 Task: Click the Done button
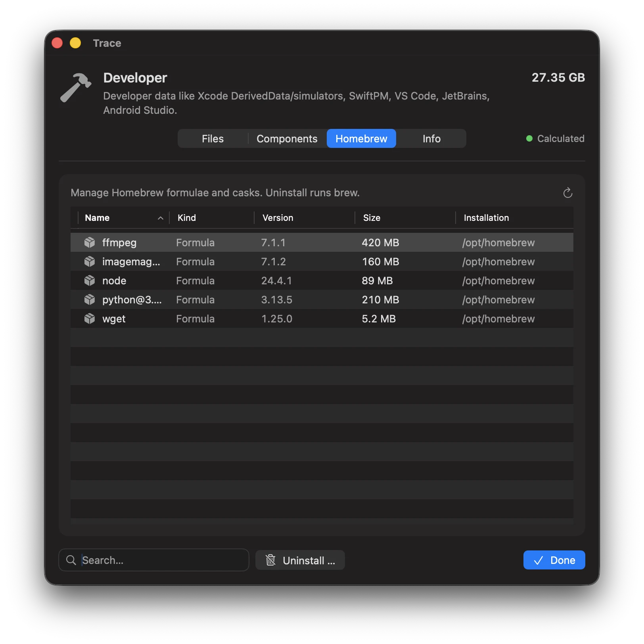click(x=554, y=560)
